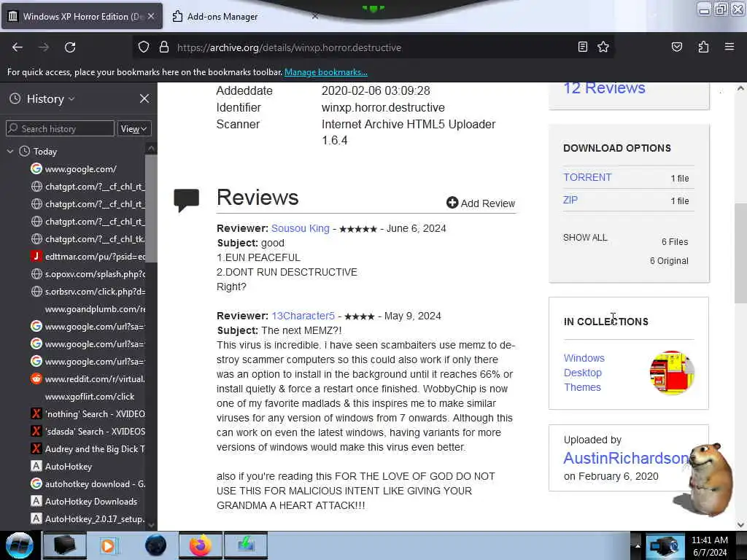The height and width of the screenshot is (560, 747).
Task: Click SHOW ALL download options
Action: (x=585, y=238)
